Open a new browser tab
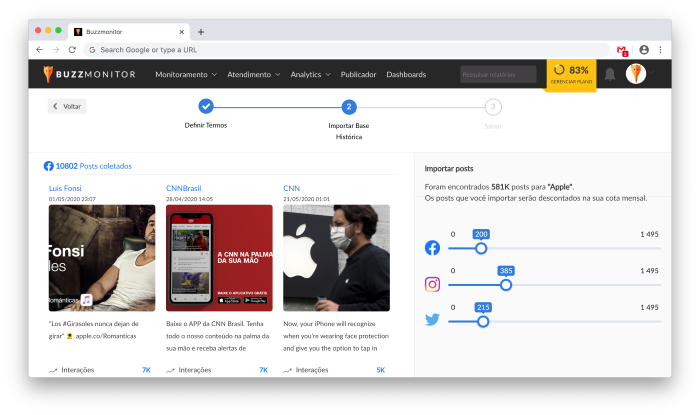The height and width of the screenshot is (415, 700). (201, 32)
